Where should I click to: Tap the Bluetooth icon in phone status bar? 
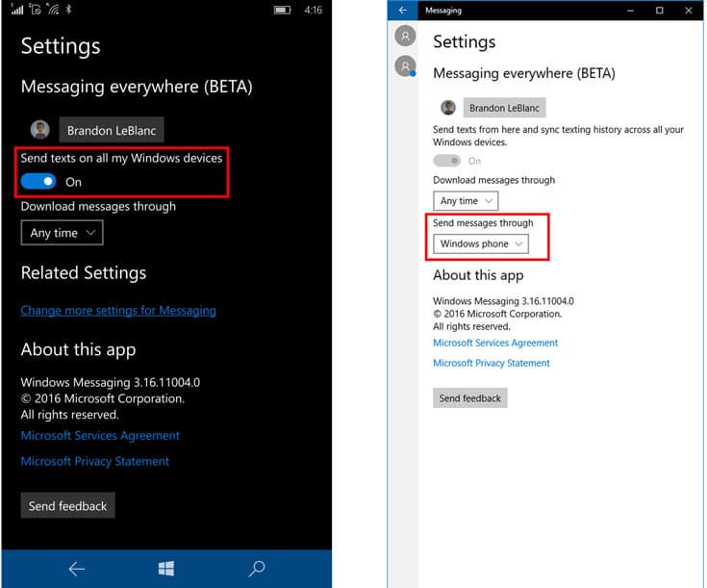68,9
